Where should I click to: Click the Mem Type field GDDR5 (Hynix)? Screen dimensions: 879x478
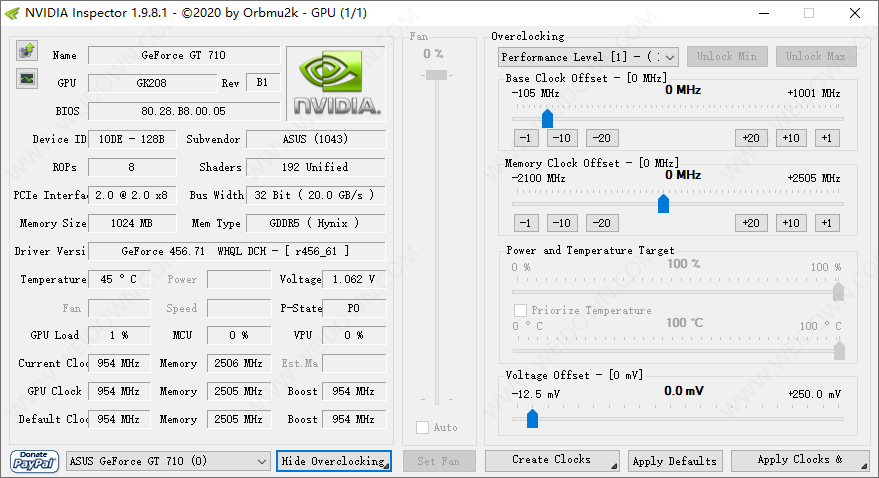[316, 223]
